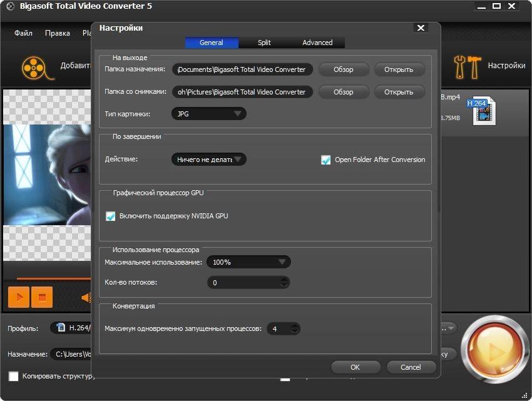Click the orange Play preview button
This screenshot has width=532, height=401.
[x=19, y=297]
